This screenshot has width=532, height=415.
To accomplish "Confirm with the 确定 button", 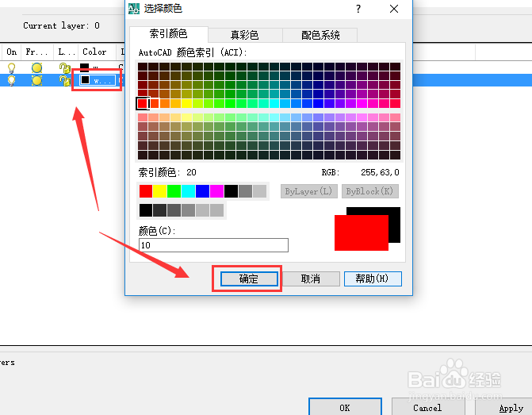I will point(249,279).
